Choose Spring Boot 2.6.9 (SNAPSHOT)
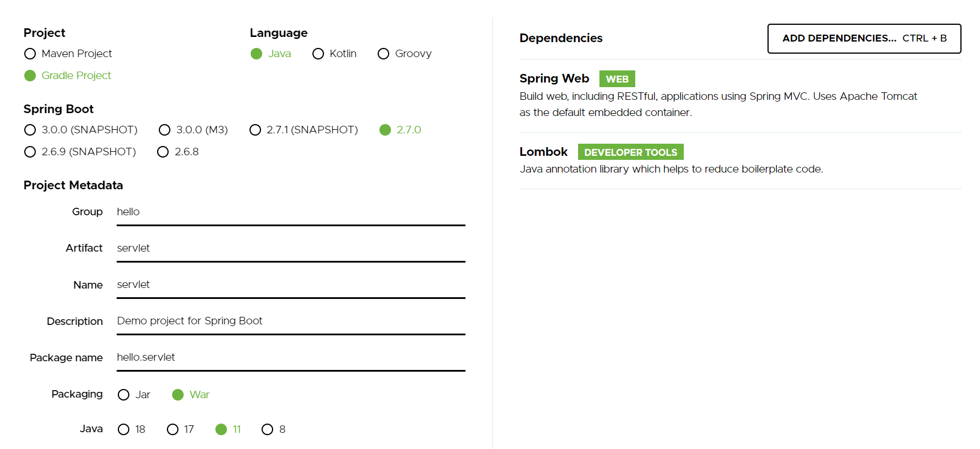 pos(80,152)
